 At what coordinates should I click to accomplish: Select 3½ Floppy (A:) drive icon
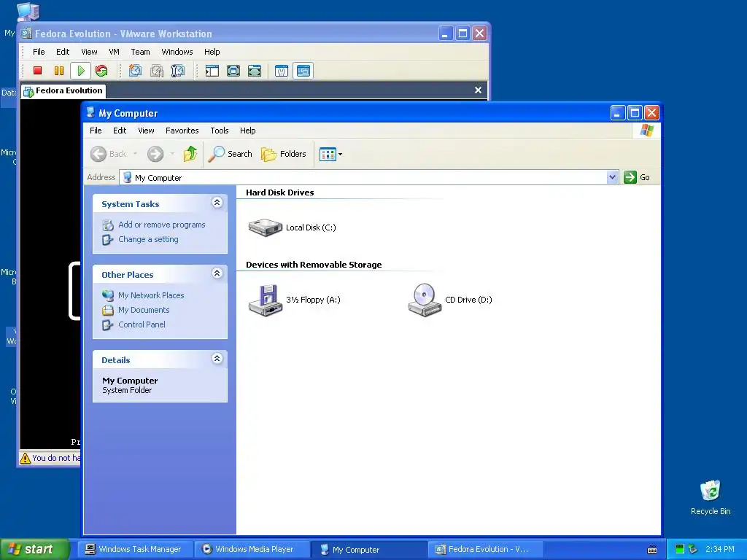266,300
